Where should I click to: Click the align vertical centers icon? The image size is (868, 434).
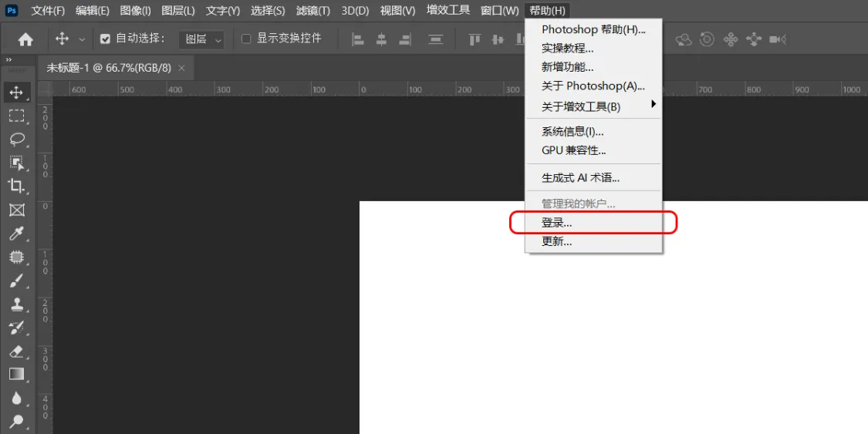coord(498,39)
